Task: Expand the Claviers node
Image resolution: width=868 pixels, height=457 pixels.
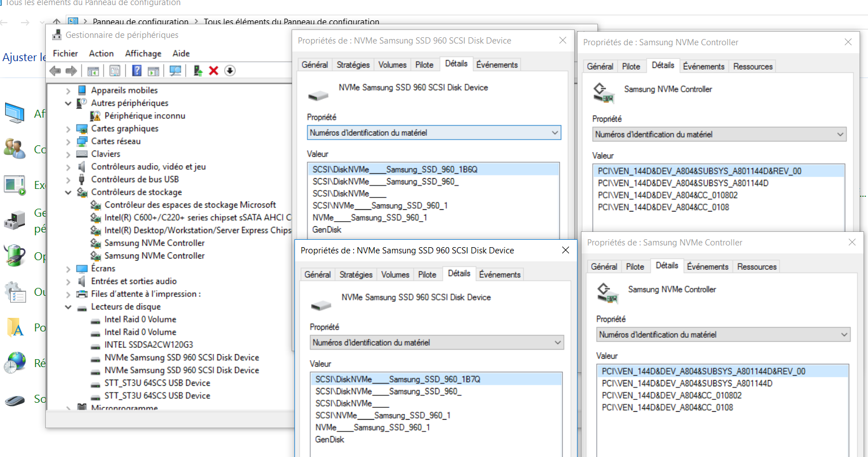Action: coord(68,154)
